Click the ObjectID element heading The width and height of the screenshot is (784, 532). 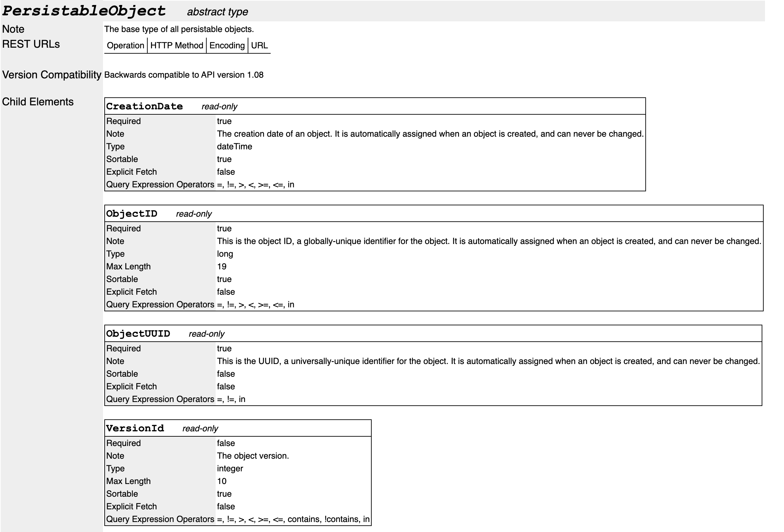132,214
